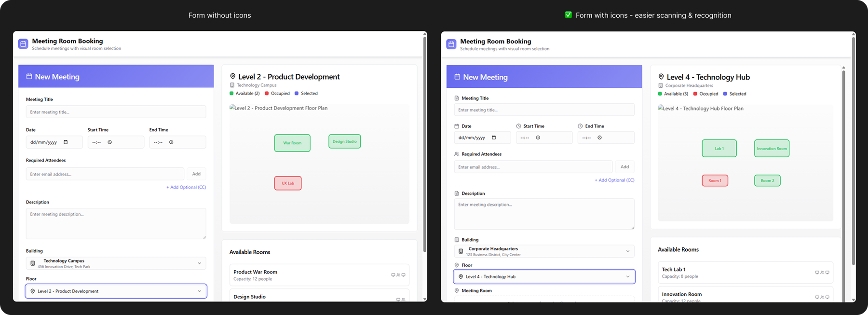Click people icon beside Required Attendees label

(x=457, y=154)
